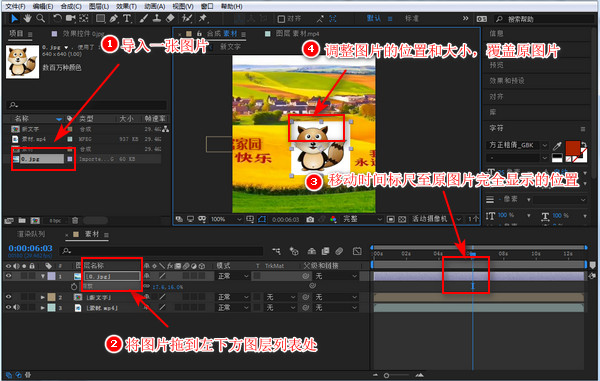Select the Pen tool

coord(114,18)
